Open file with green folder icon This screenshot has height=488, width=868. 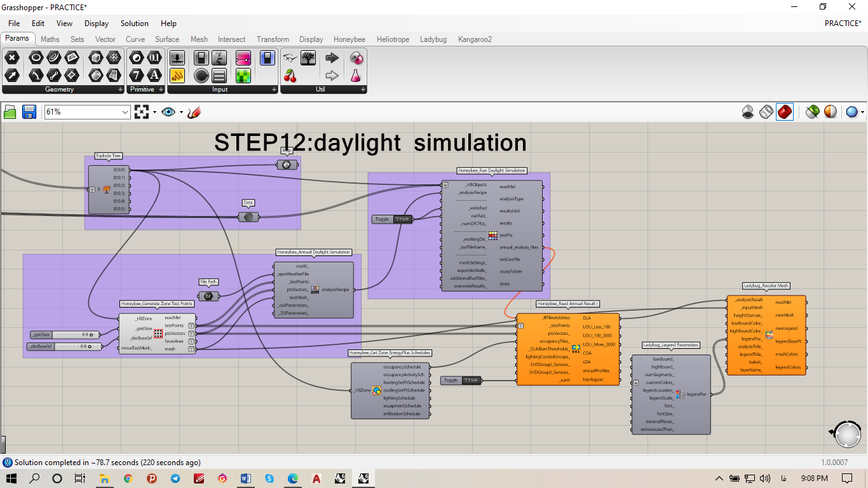point(10,112)
